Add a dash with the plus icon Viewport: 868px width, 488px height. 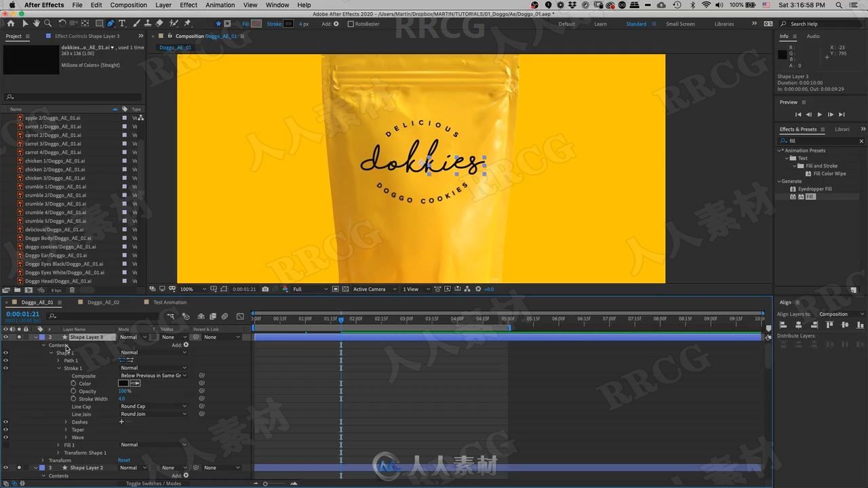pos(122,422)
